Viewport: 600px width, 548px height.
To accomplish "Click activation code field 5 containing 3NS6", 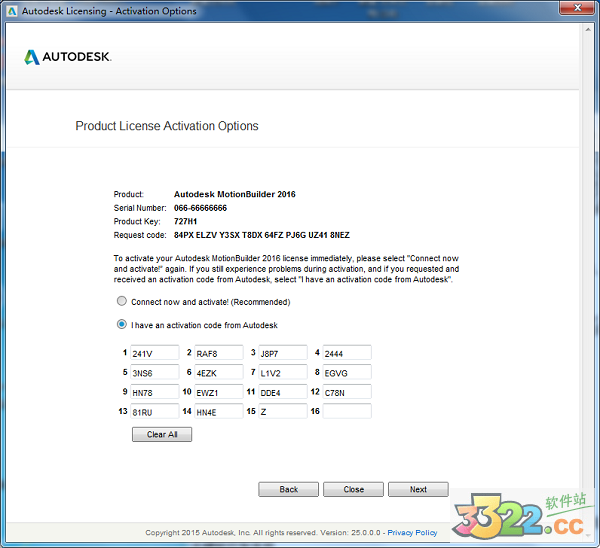I will (155, 372).
